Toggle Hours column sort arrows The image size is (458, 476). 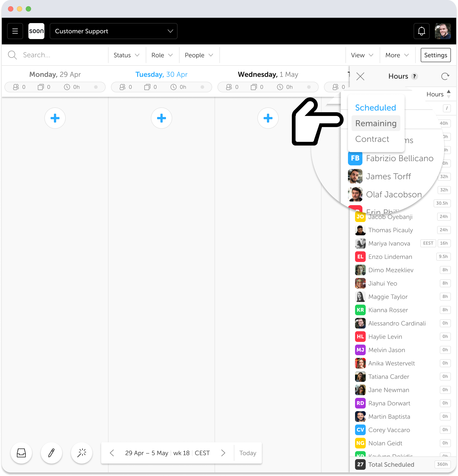tap(448, 94)
